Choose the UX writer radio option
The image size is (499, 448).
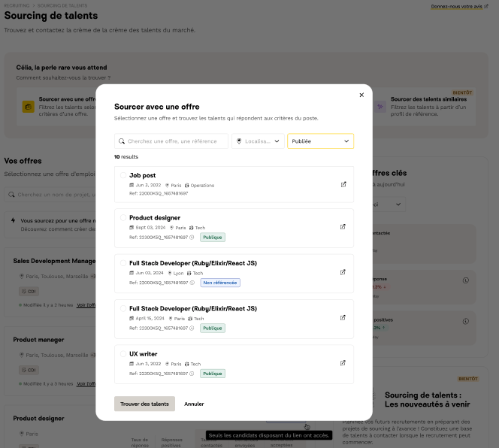coord(123,353)
